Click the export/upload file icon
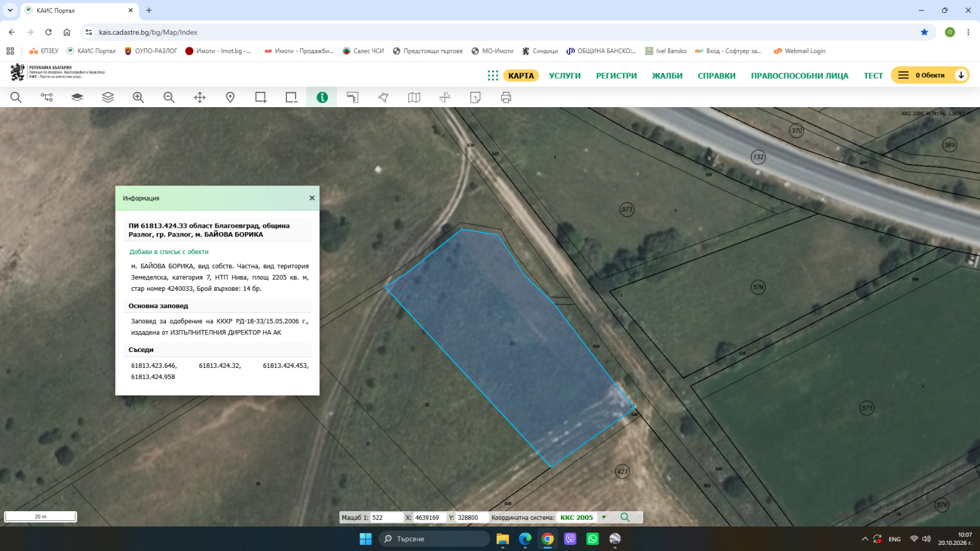Viewport: 980px width, 551px height. point(475,97)
